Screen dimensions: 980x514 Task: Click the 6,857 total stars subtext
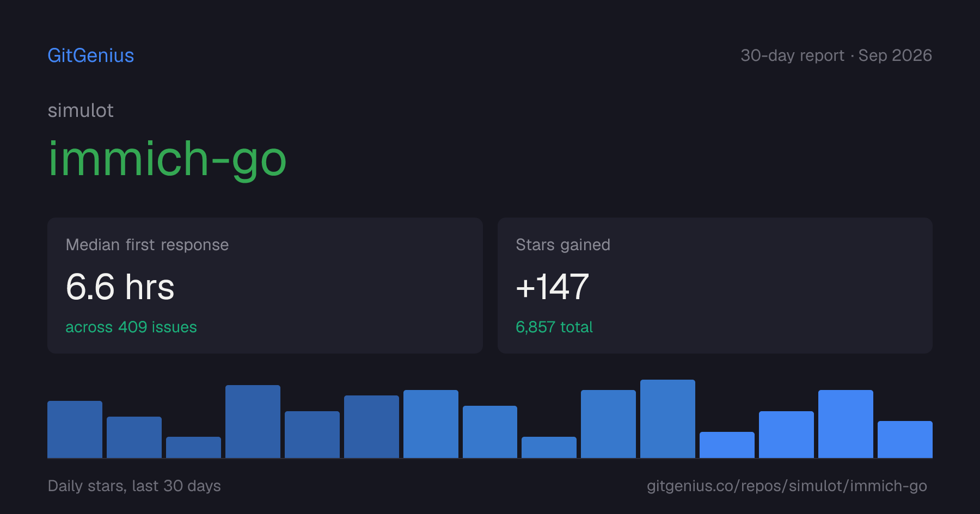[x=554, y=327]
